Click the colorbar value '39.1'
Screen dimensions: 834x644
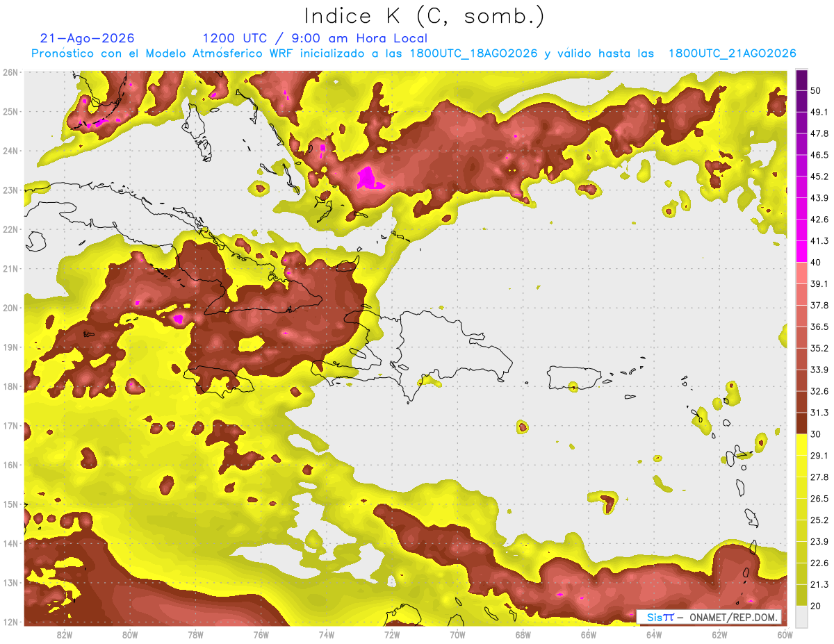[819, 284]
